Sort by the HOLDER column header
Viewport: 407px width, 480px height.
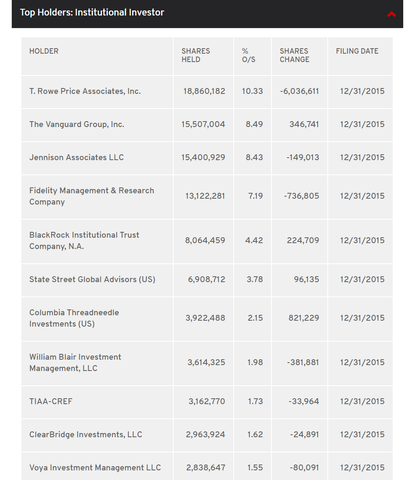click(44, 51)
